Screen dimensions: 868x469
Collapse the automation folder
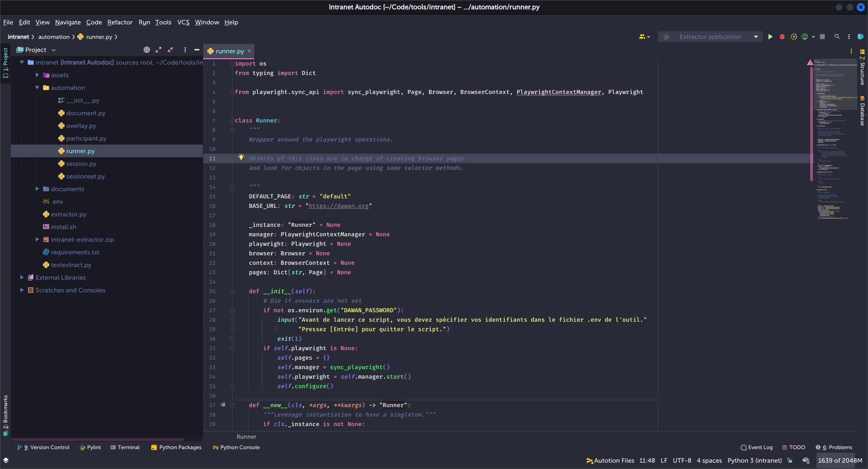tap(37, 88)
